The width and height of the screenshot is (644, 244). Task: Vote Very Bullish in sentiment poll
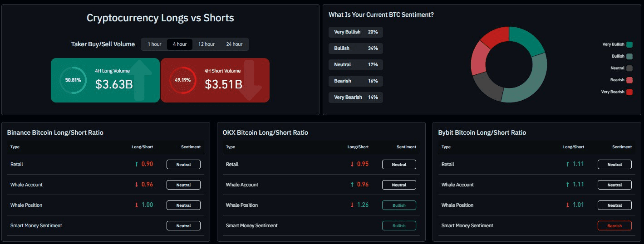[356, 32]
